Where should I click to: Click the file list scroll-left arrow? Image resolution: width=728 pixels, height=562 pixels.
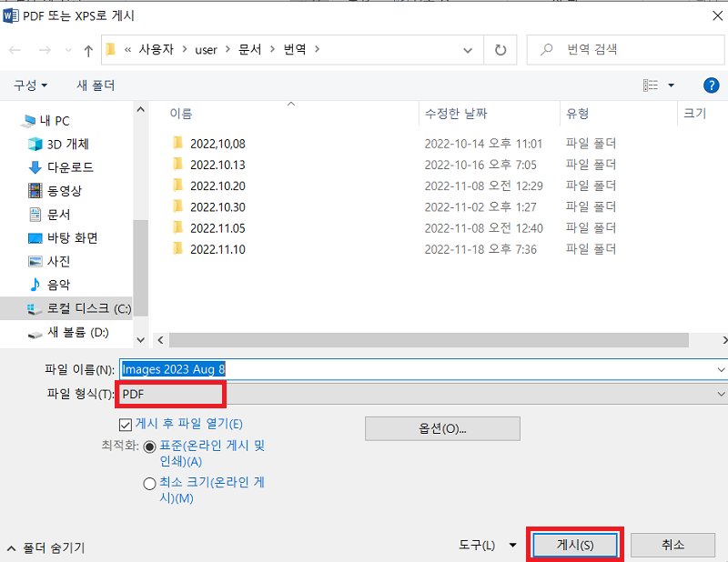(160, 340)
